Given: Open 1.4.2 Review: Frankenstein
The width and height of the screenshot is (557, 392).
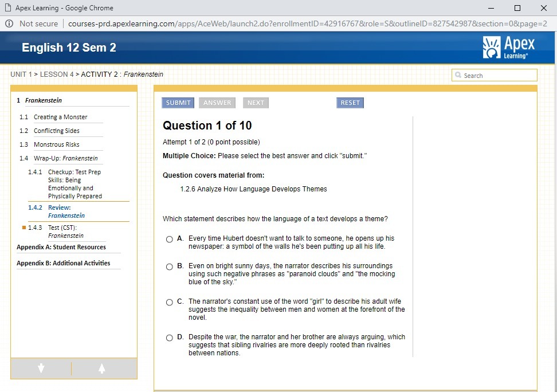Looking at the screenshot, I should tap(66, 211).
